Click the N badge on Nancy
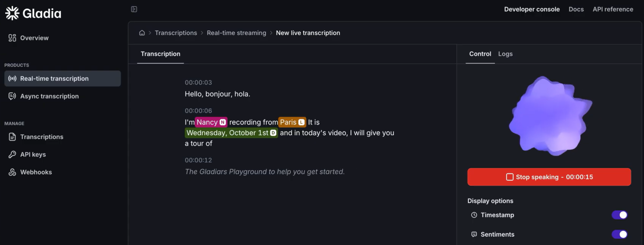Image resolution: width=644 pixels, height=245 pixels. 223,122
